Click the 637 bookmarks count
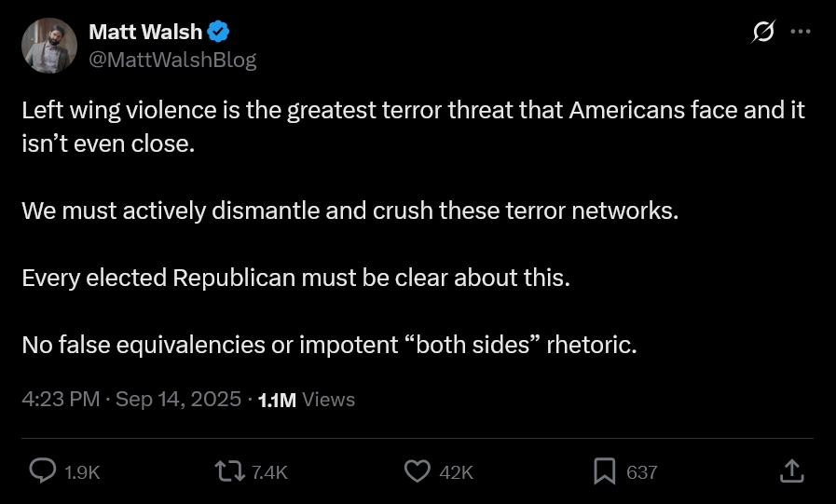This screenshot has height=504, width=836. 641,472
